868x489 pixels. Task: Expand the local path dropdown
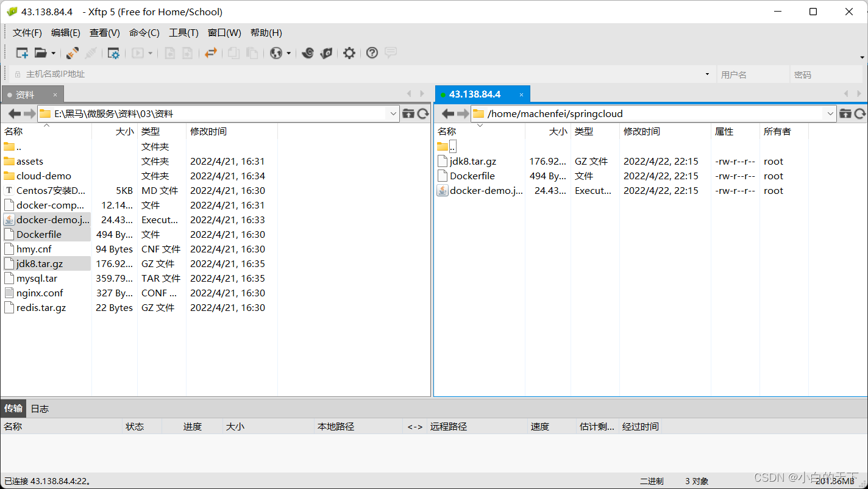[x=393, y=113]
